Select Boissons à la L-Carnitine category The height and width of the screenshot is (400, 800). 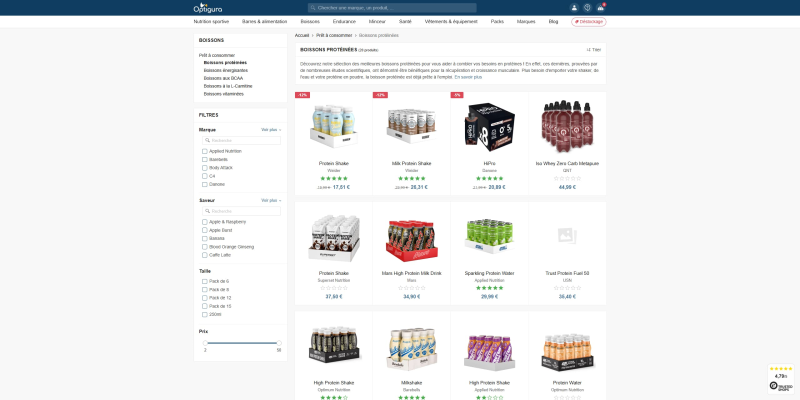click(x=228, y=86)
